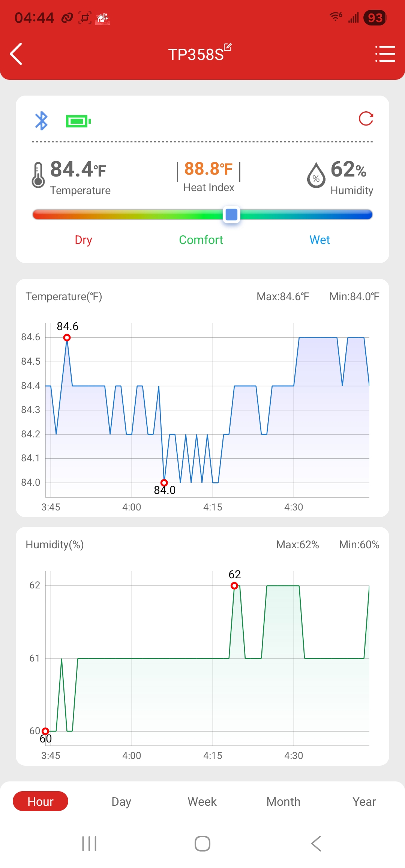Screen dimensions: 405x868
Task: Select the Hour time range
Action: coord(40,801)
